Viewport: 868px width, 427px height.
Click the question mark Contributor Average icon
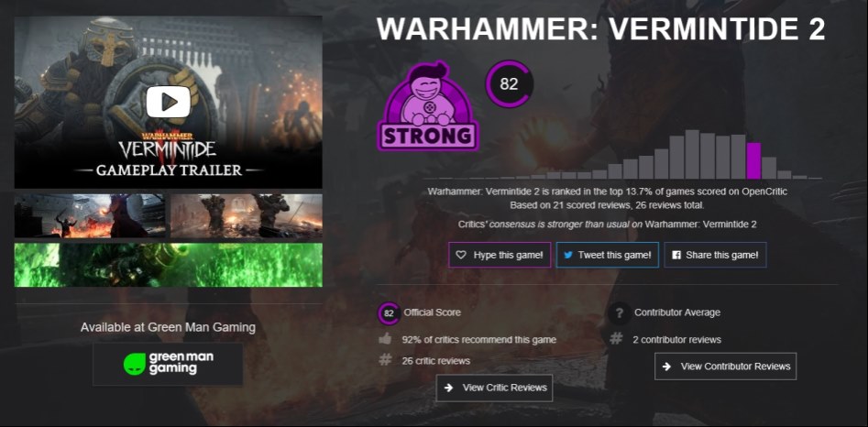[618, 312]
